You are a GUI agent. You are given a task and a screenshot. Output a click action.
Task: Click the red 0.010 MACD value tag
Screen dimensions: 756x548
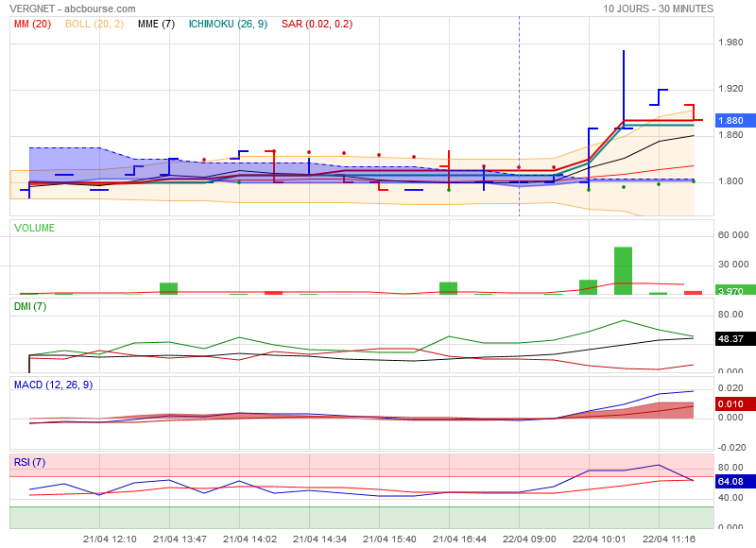tap(735, 403)
